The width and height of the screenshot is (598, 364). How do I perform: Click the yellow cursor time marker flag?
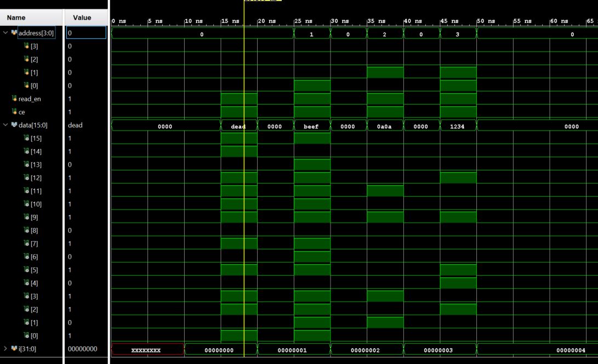[x=263, y=1]
